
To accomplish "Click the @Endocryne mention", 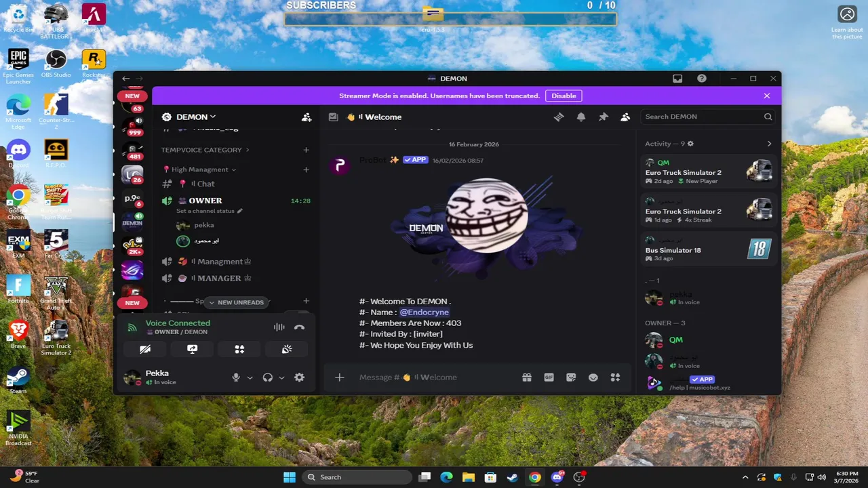I will click(x=424, y=312).
